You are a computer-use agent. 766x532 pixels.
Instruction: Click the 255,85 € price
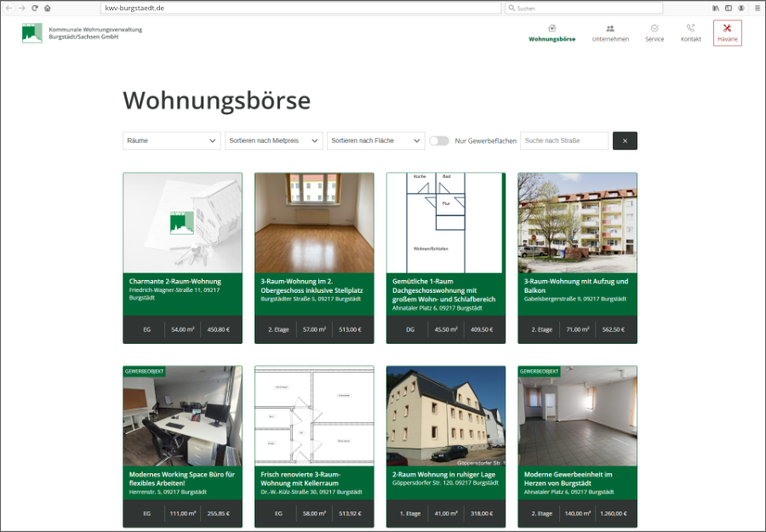(219, 513)
